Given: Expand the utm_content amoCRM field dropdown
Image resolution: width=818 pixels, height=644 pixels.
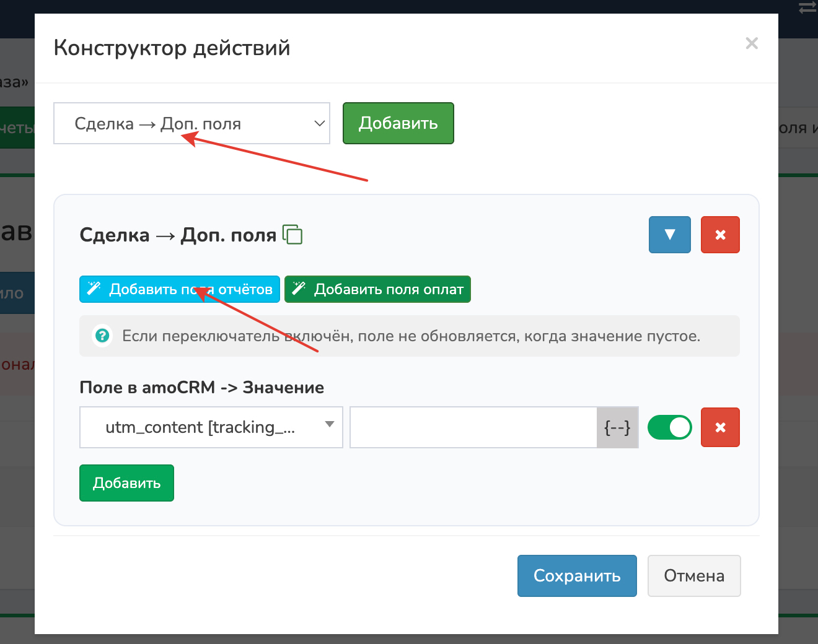Looking at the screenshot, I should pos(211,427).
